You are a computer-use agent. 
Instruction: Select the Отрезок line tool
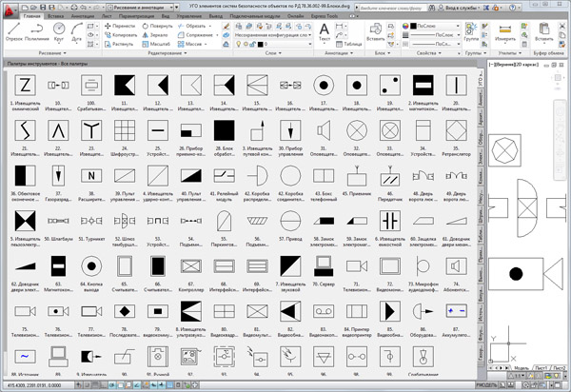11,31
